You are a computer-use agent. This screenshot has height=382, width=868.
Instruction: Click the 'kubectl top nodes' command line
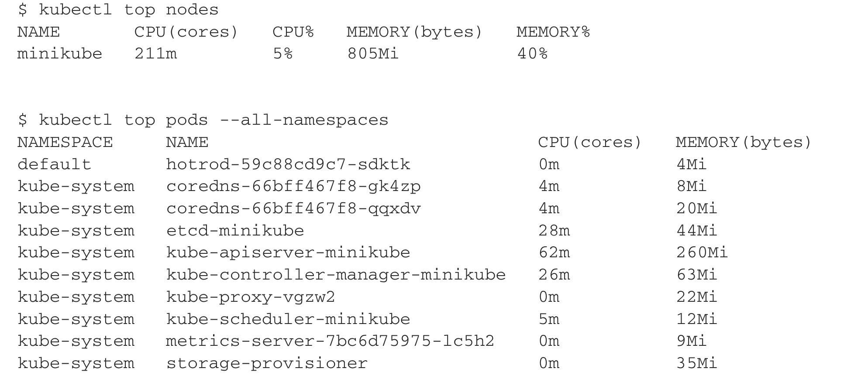pyautogui.click(x=118, y=10)
